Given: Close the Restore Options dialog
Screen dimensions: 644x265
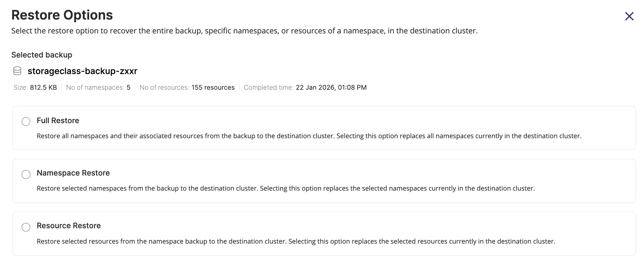Looking at the screenshot, I should click(x=629, y=16).
